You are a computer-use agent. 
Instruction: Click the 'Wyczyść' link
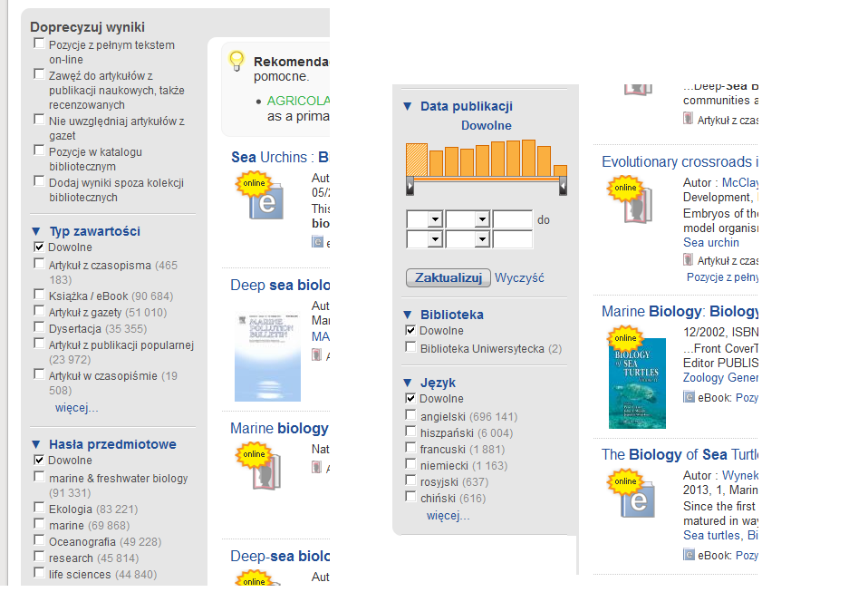(519, 277)
